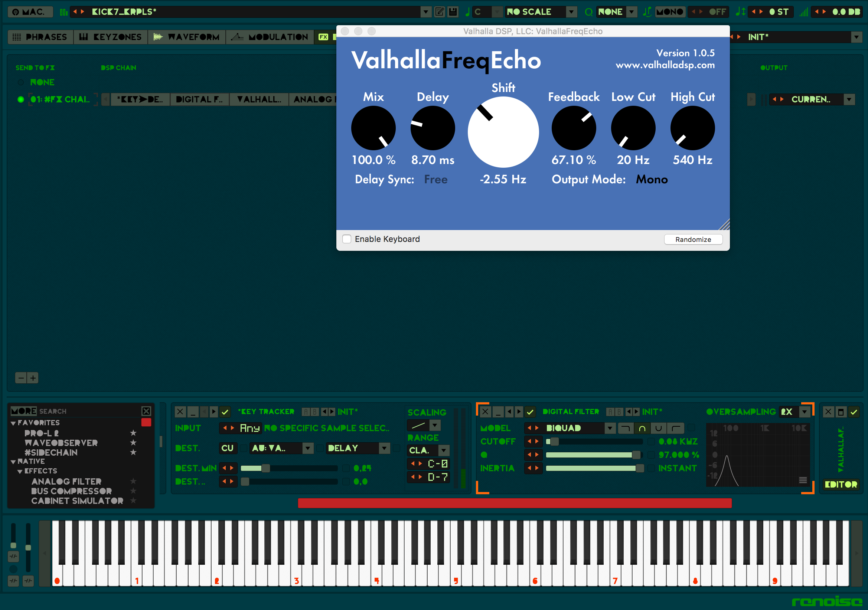Click the Feedback knob in ValhallaFreqEcho
The image size is (868, 610).
(574, 128)
